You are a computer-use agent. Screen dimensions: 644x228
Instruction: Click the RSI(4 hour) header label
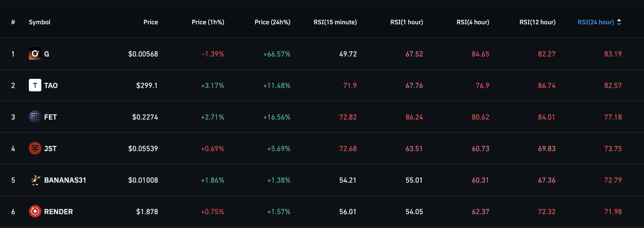click(x=473, y=22)
